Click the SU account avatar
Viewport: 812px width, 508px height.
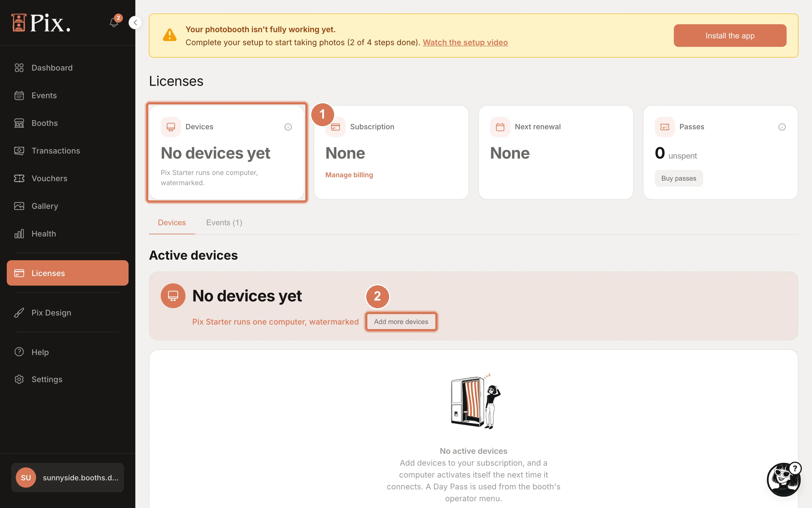(x=26, y=478)
